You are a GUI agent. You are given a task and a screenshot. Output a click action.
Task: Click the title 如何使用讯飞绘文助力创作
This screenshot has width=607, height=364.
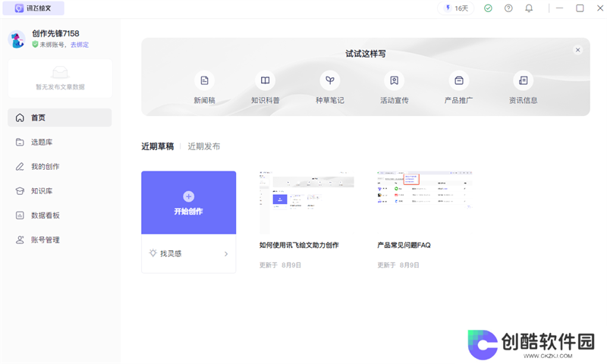(299, 245)
